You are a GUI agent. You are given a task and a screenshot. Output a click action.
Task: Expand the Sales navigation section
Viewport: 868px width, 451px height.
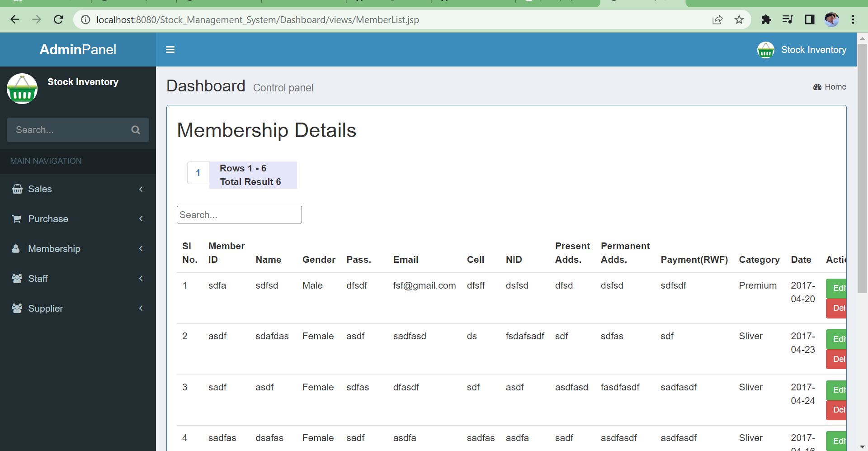coord(141,189)
